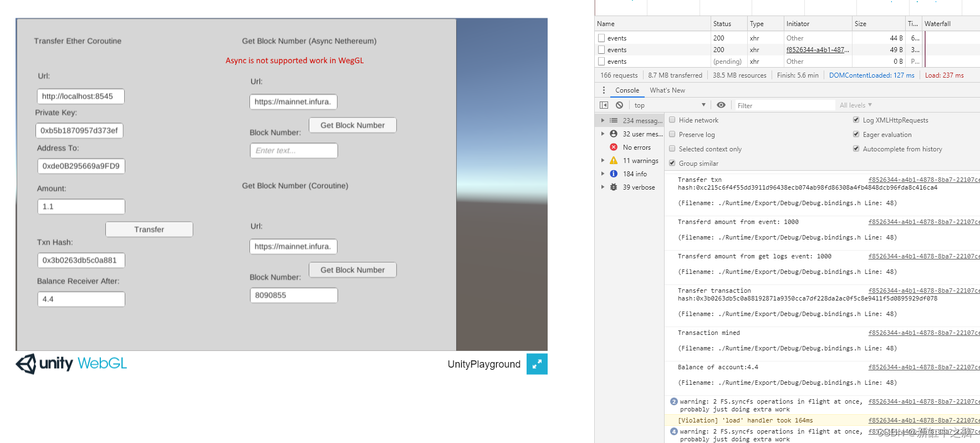Check the first events row checkbox

[x=601, y=38]
